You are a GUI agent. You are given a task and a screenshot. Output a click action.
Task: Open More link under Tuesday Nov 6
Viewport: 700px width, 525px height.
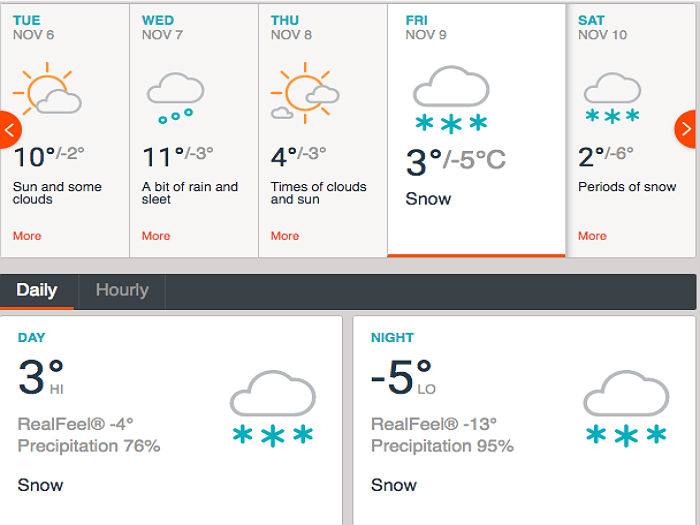click(27, 236)
